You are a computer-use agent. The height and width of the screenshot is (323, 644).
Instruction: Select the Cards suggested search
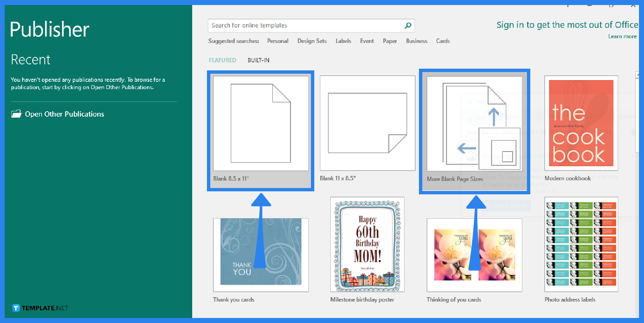pos(443,41)
